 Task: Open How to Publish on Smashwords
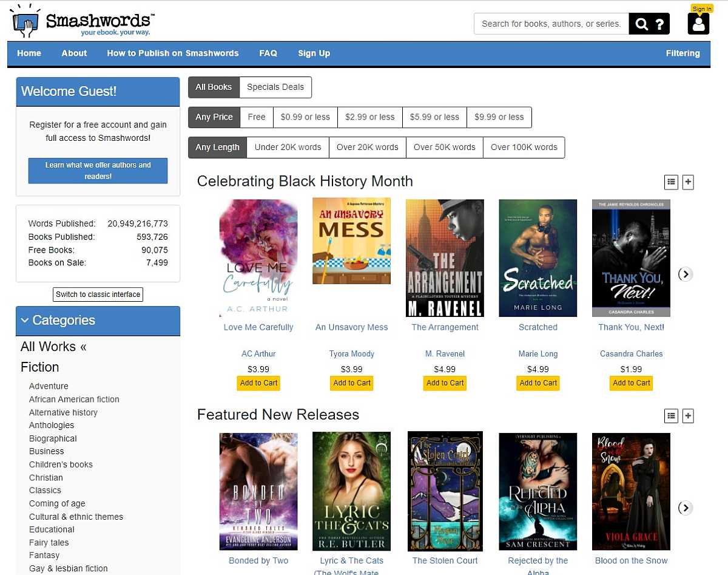click(173, 53)
